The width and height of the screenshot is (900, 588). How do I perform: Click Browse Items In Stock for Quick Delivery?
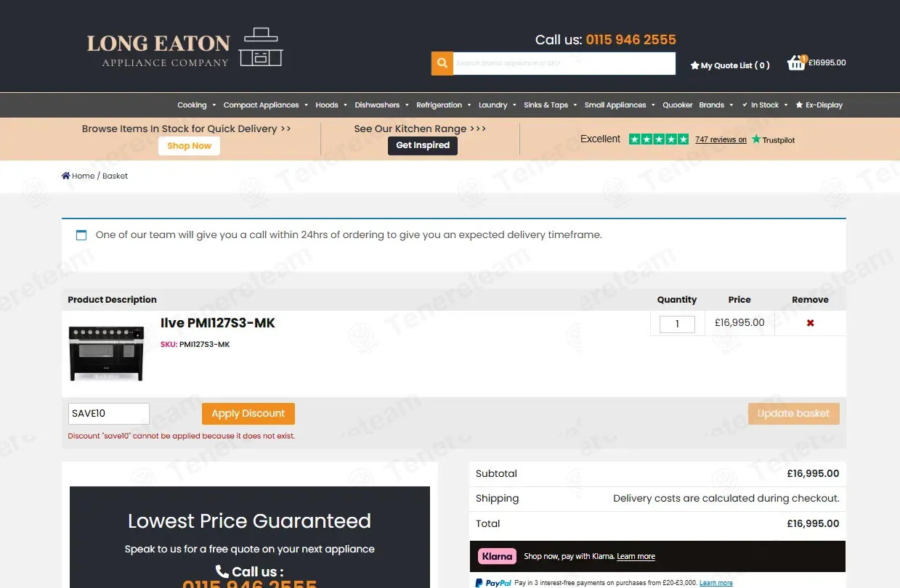[187, 128]
